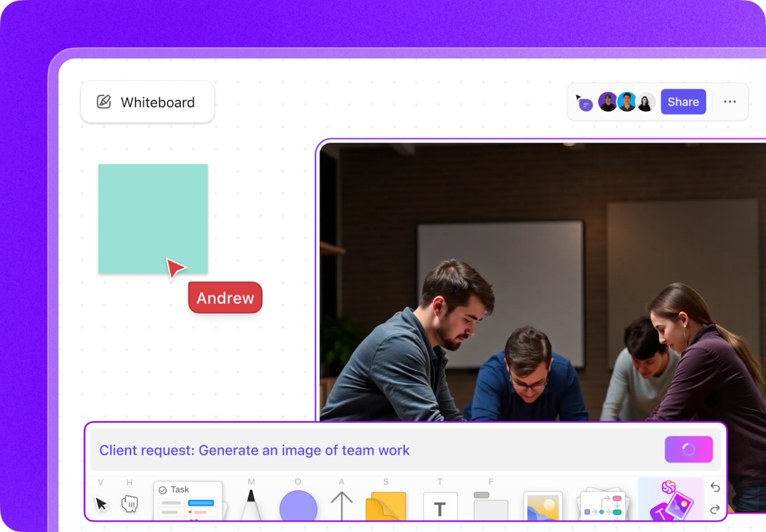
Task: Activate the hand panning tool (H)
Action: pos(129,504)
